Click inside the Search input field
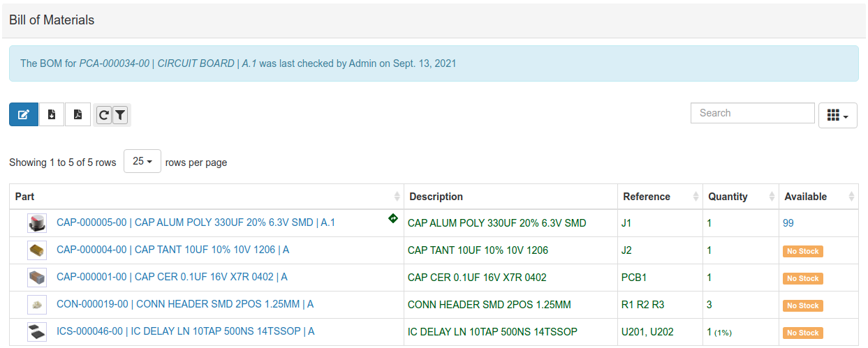868x348 pixels. pyautogui.click(x=752, y=113)
